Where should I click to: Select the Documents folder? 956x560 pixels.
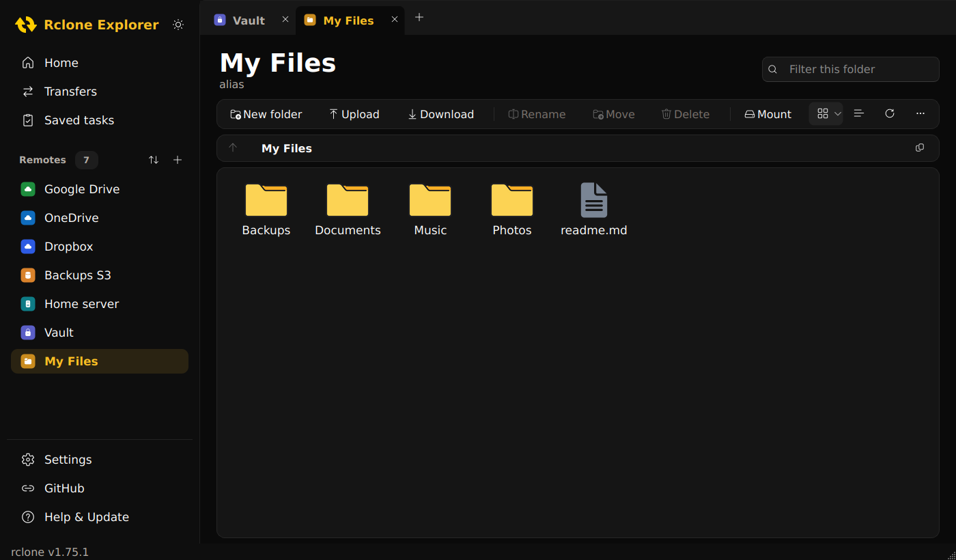(x=348, y=210)
